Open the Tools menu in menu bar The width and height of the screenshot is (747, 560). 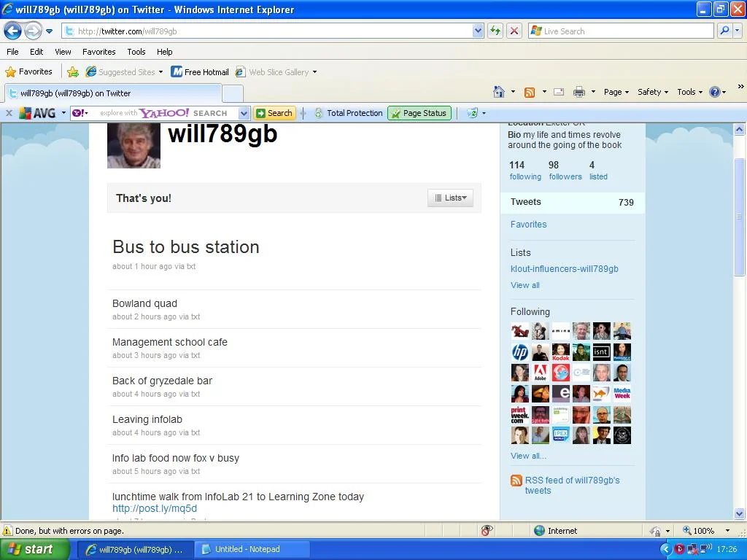tap(136, 52)
